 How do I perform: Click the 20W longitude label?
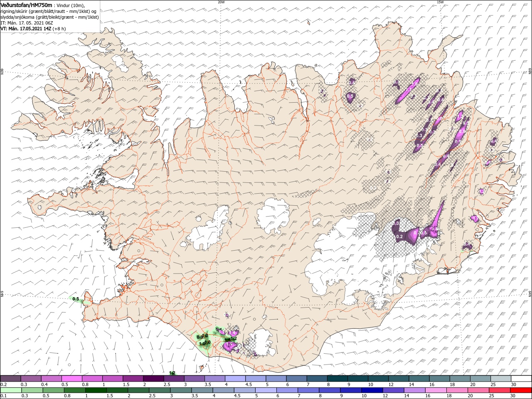click(221, 2)
